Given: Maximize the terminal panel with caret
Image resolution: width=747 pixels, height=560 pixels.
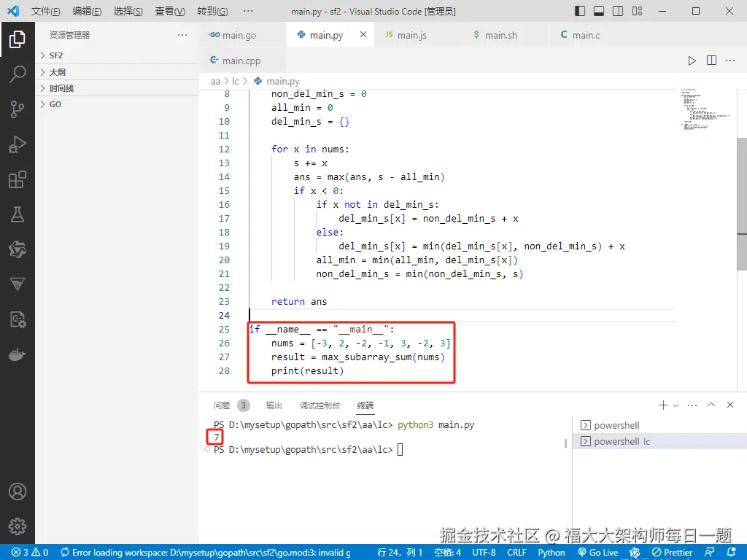Looking at the screenshot, I should 711,405.
